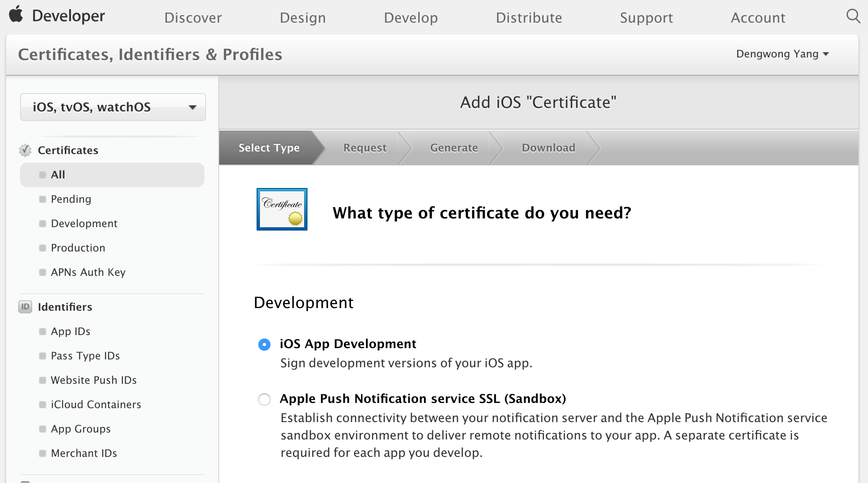Click the Identifiers sidebar heading

point(65,307)
